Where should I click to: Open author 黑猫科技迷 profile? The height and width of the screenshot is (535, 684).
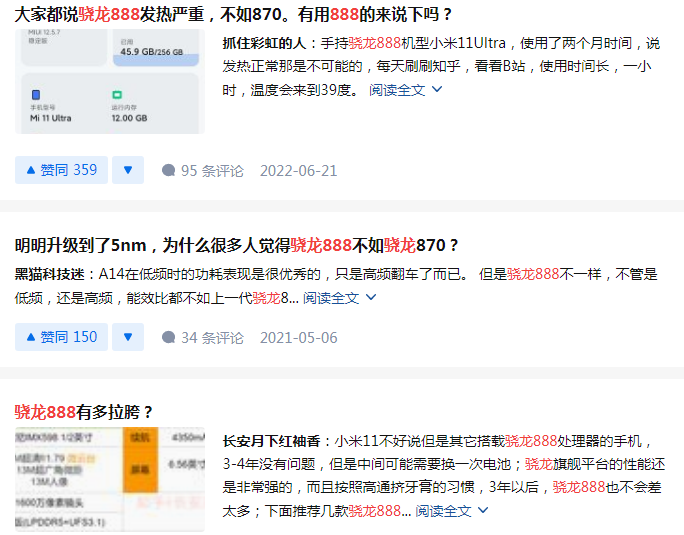[x=49, y=274]
